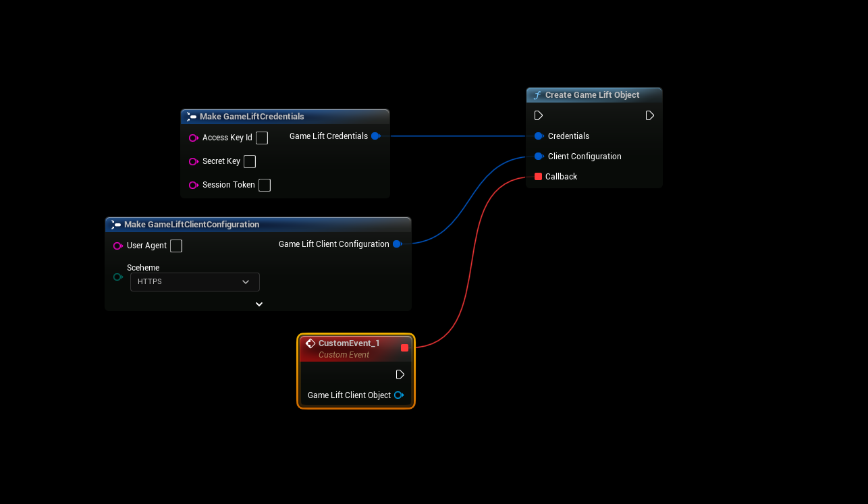The image size is (868, 504).
Task: Click the CustomEvent_1 red delegate output pin
Action: click(x=404, y=347)
